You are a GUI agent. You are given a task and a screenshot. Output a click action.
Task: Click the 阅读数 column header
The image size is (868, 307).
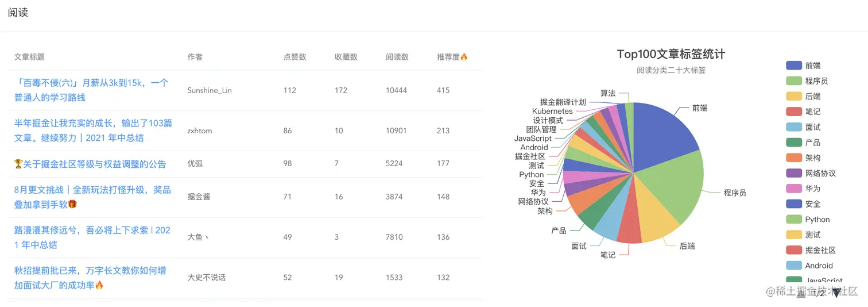coord(397,57)
